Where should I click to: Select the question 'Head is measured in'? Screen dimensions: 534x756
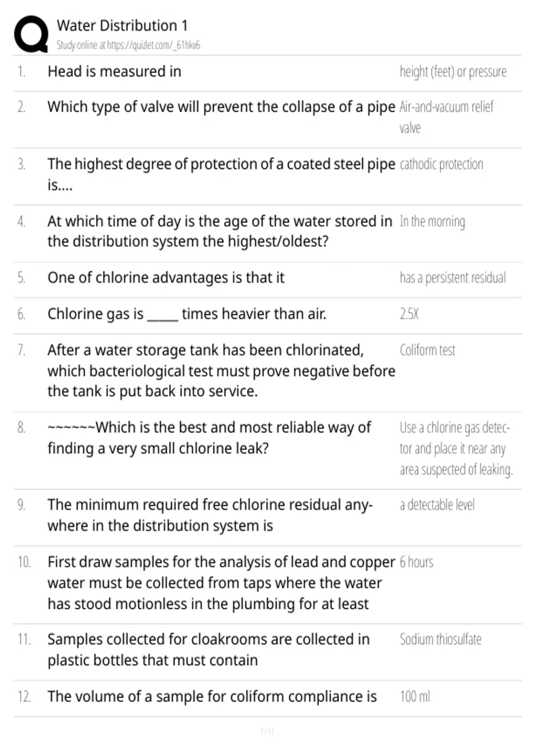pos(114,72)
